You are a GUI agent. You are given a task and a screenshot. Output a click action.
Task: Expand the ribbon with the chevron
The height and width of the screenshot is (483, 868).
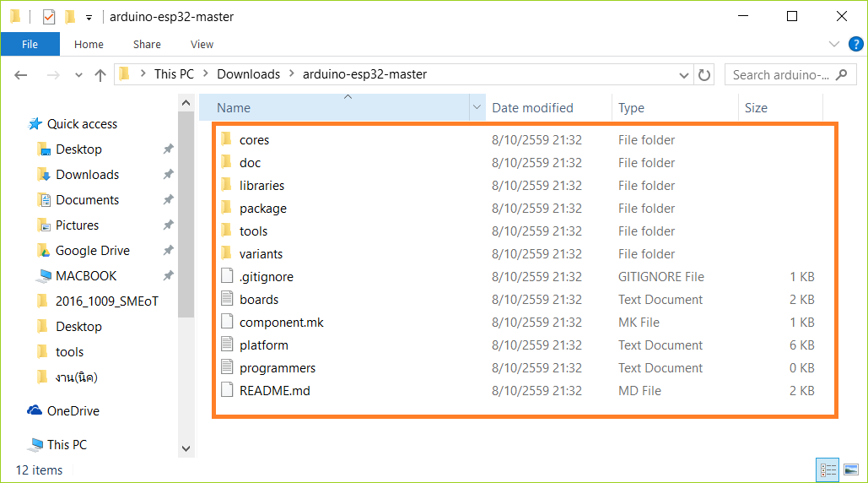(833, 44)
